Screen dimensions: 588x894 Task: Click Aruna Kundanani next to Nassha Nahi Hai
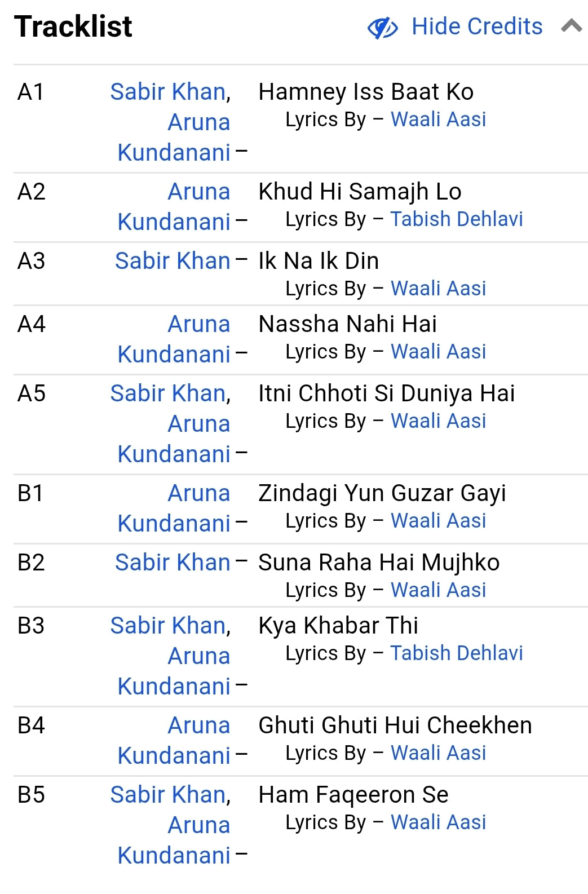pyautogui.click(x=173, y=339)
